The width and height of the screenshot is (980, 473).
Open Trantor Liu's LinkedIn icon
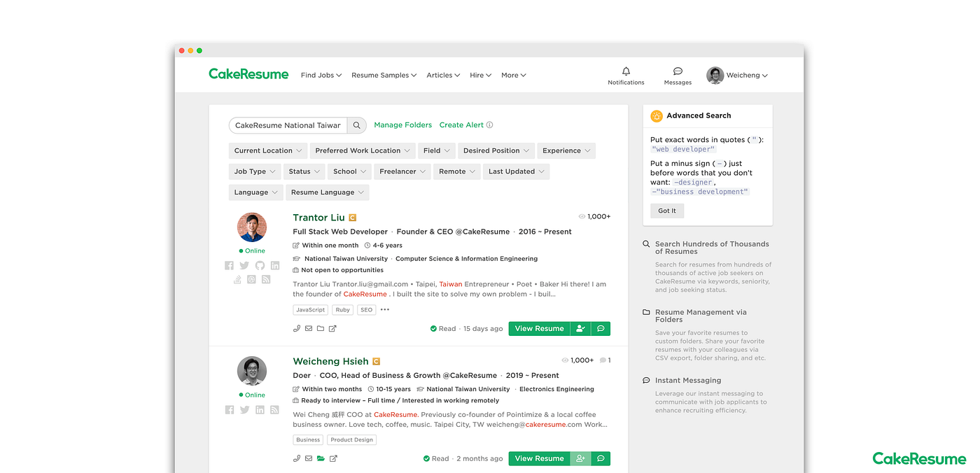275,266
